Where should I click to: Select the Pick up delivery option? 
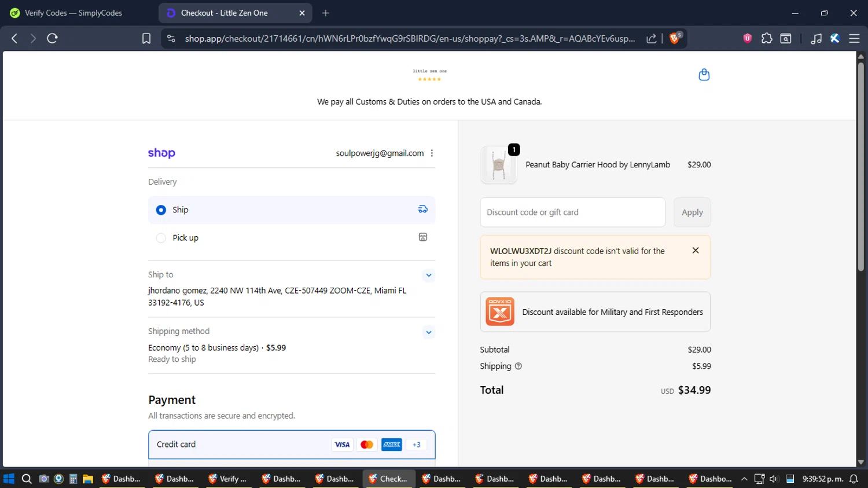tap(292, 237)
